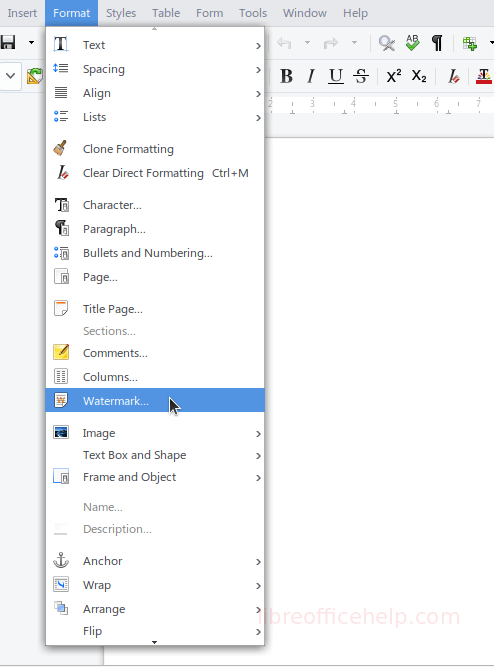Expand the Text submenu
This screenshot has width=494, height=667.
point(155,45)
